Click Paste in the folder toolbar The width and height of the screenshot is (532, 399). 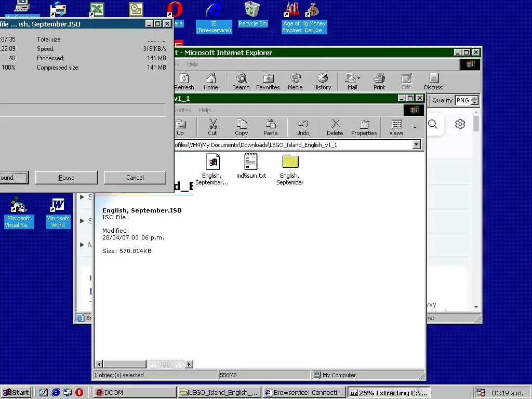point(270,128)
